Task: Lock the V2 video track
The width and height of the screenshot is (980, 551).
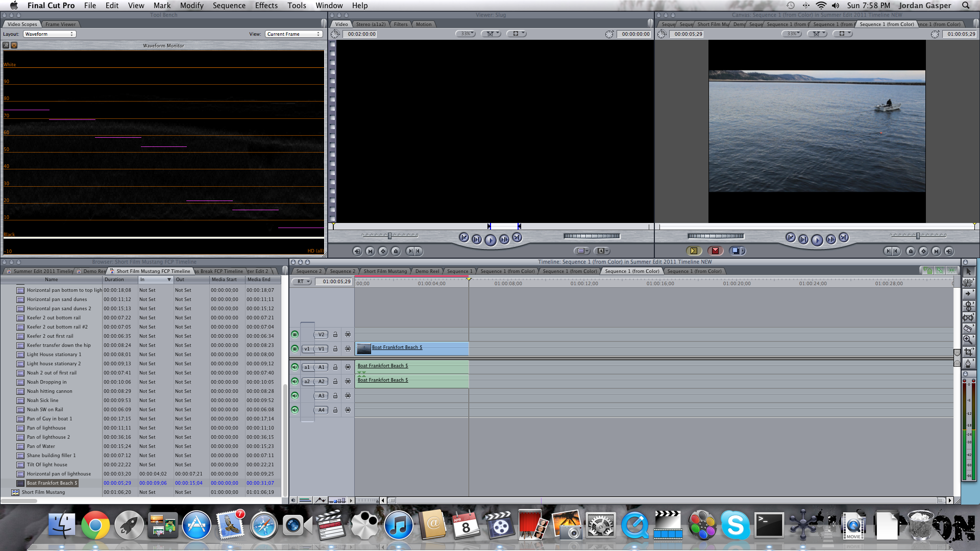Action: (335, 335)
